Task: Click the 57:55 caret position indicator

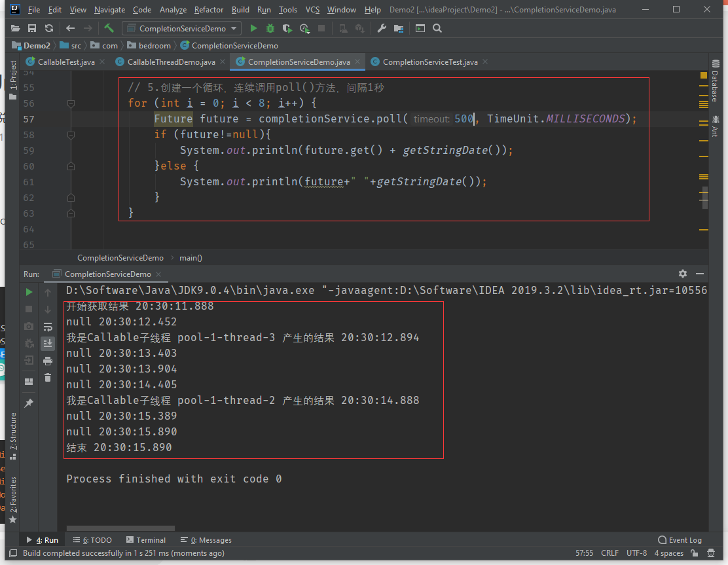Action: tap(584, 553)
